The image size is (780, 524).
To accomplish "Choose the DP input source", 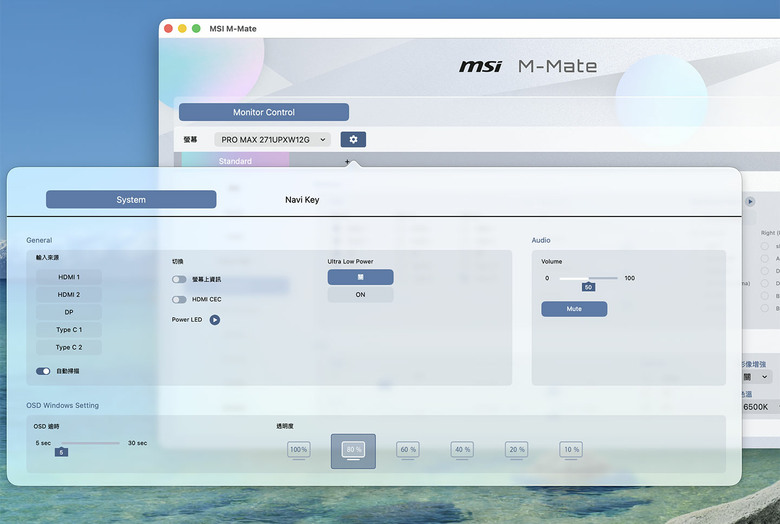I will [x=69, y=312].
